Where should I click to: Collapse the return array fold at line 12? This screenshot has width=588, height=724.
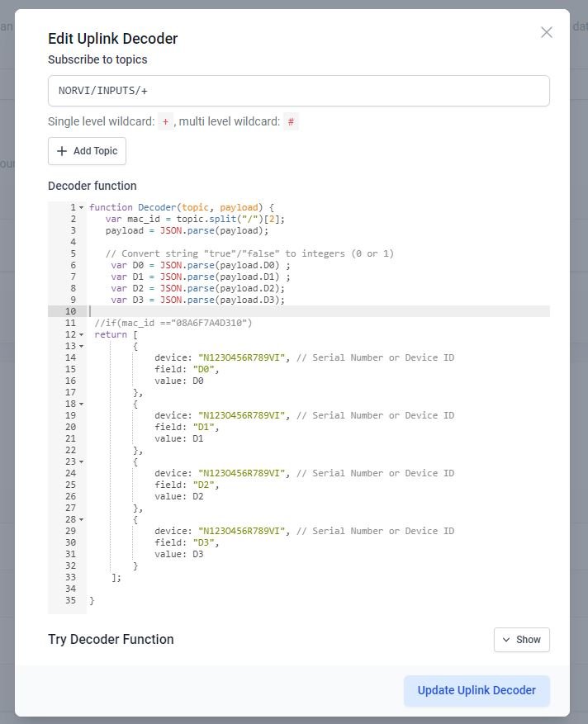pyautogui.click(x=81, y=335)
